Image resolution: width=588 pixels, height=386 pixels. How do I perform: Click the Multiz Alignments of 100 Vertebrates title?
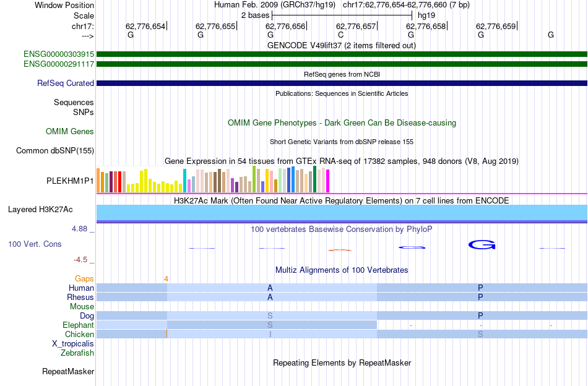coord(342,270)
